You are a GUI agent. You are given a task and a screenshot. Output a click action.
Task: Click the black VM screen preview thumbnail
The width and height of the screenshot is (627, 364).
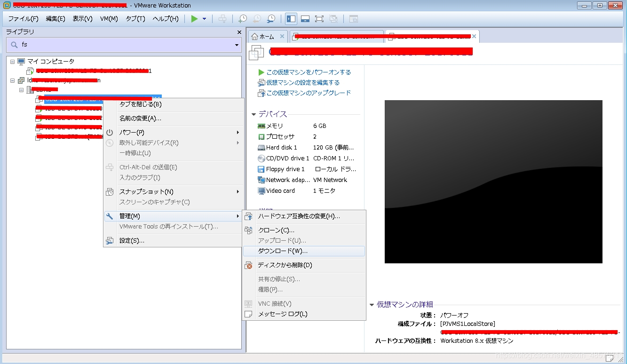click(493, 182)
